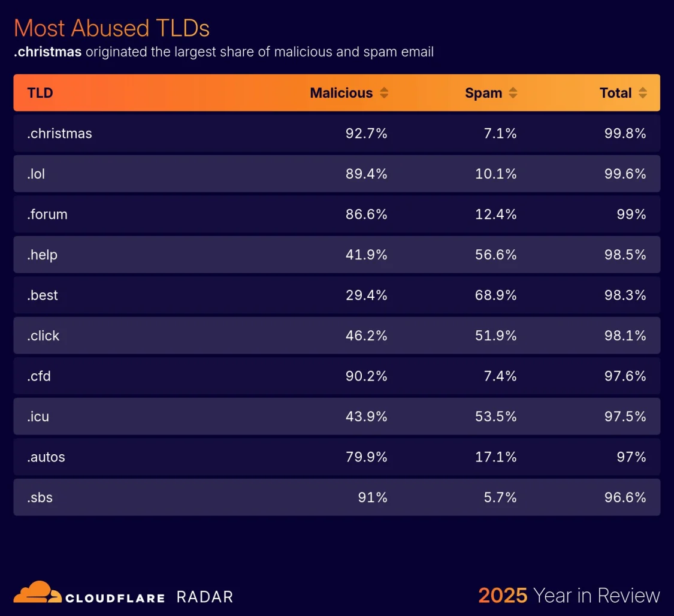Click the 2025 Year in Review text
Image resolution: width=674 pixels, height=616 pixels.
point(569,596)
